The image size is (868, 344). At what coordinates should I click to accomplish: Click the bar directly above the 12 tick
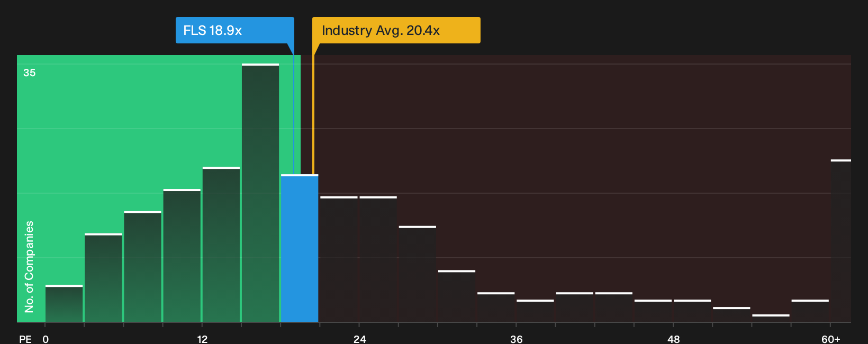pos(221,245)
